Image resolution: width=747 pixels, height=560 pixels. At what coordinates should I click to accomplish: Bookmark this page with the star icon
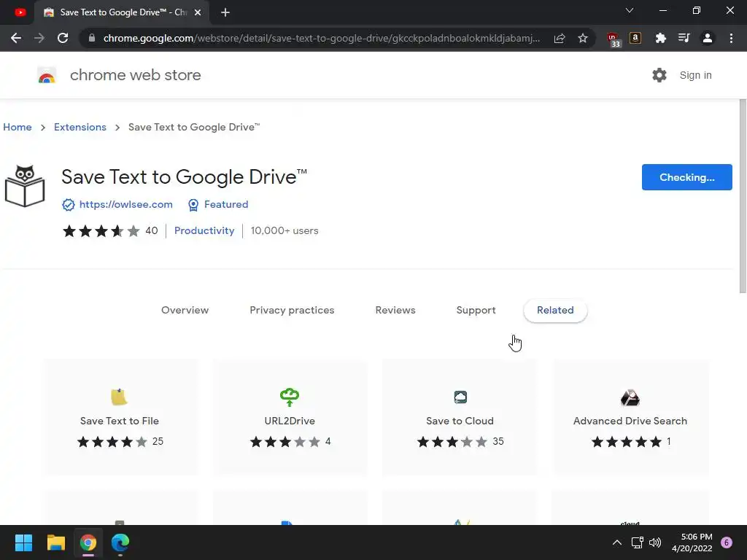click(x=583, y=38)
